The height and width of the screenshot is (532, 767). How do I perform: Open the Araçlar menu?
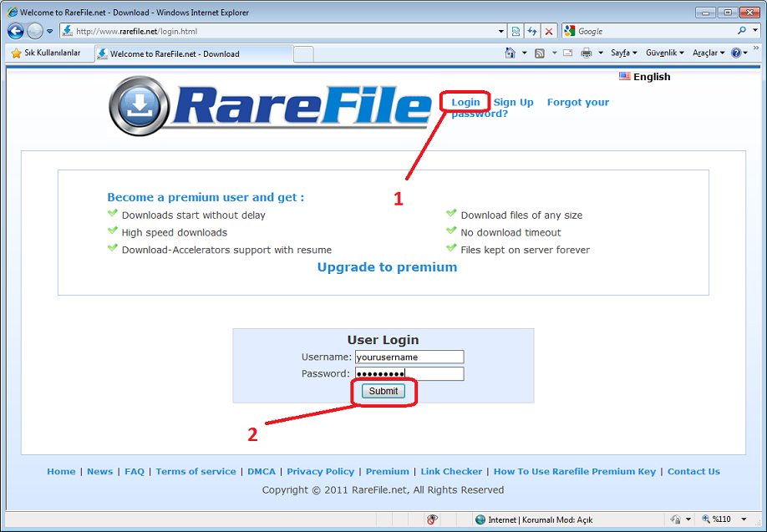[709, 53]
